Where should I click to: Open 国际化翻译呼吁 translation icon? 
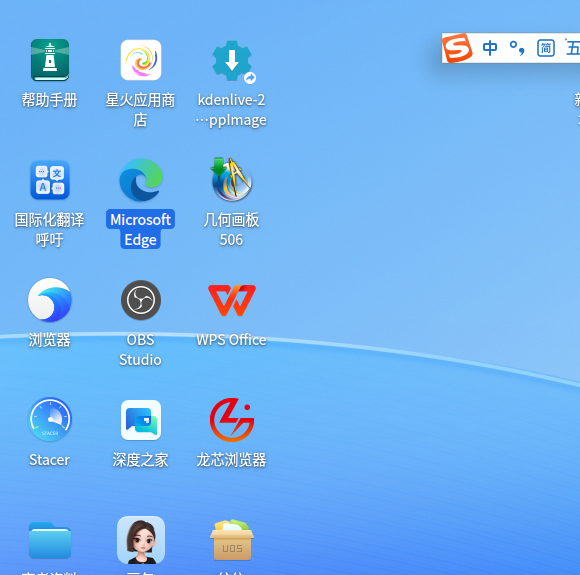coord(50,180)
